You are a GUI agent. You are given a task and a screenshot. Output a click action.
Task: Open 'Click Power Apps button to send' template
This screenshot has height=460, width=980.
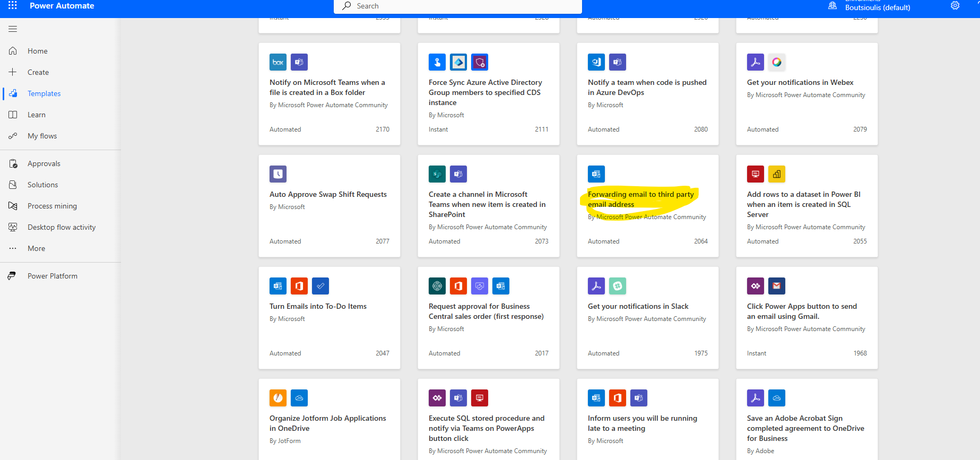click(x=802, y=311)
